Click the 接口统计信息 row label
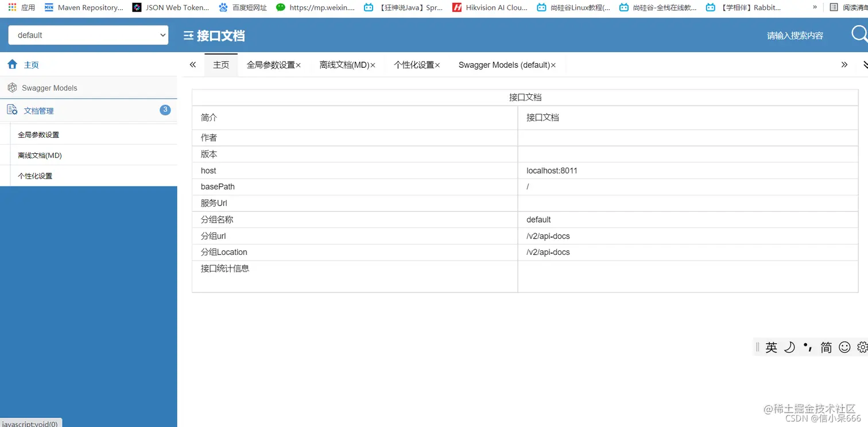The height and width of the screenshot is (427, 868). pyautogui.click(x=225, y=269)
